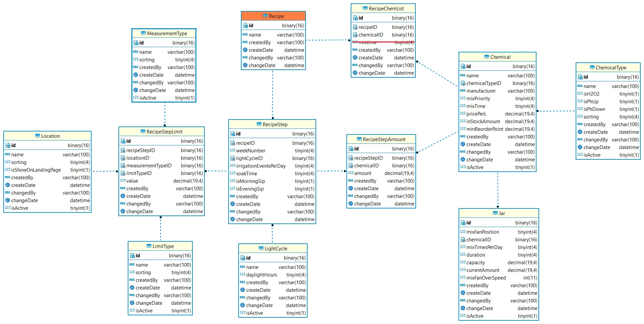Click the numeric icon beside daylightHours

tap(242, 275)
